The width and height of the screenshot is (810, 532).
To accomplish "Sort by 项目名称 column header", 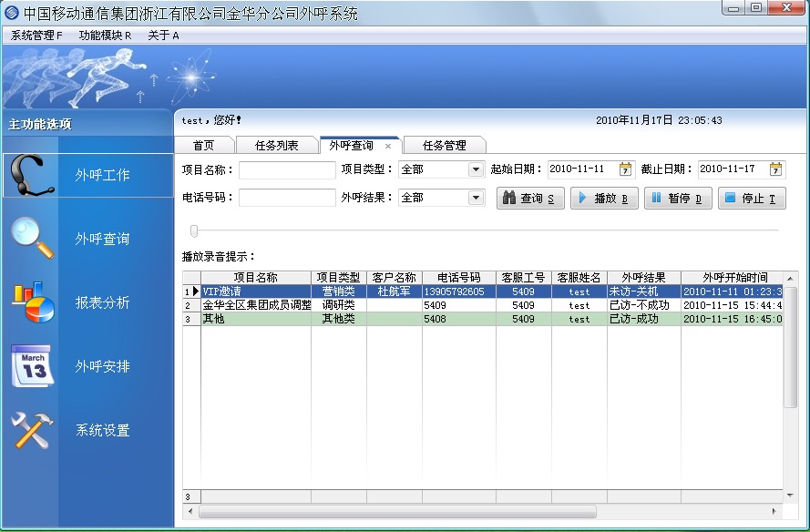I will point(256,278).
